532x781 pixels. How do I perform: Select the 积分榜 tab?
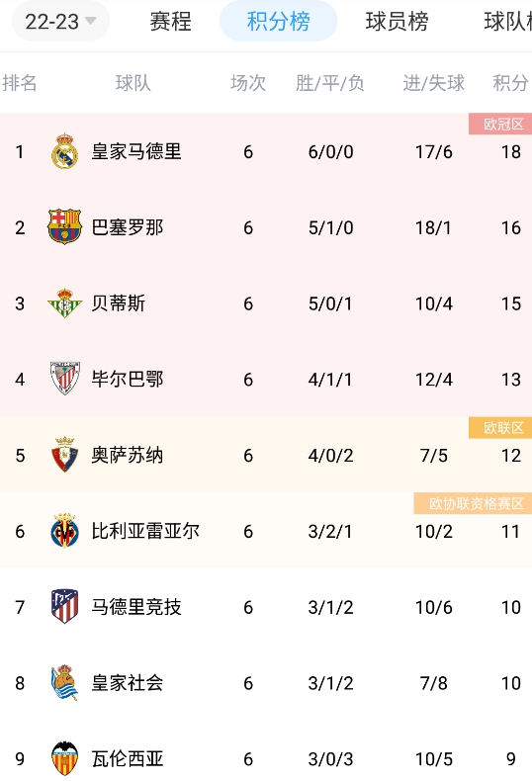279,22
